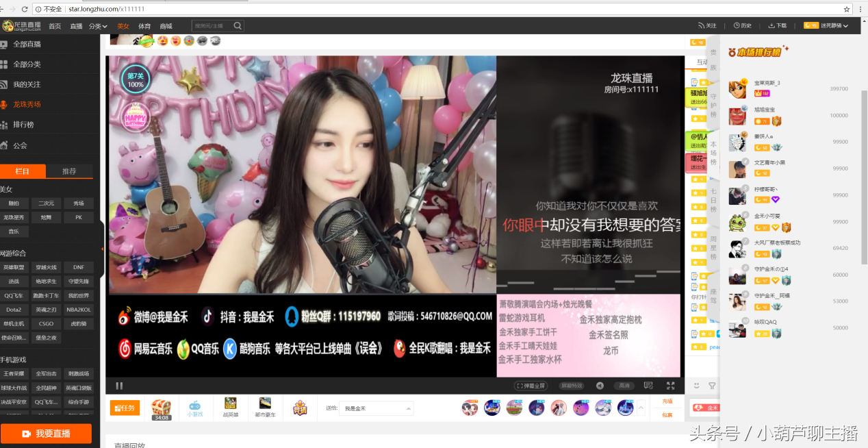Image resolution: width=868 pixels, height=448 pixels.
Task: Click the 第7关 100% level badge
Action: (136, 79)
